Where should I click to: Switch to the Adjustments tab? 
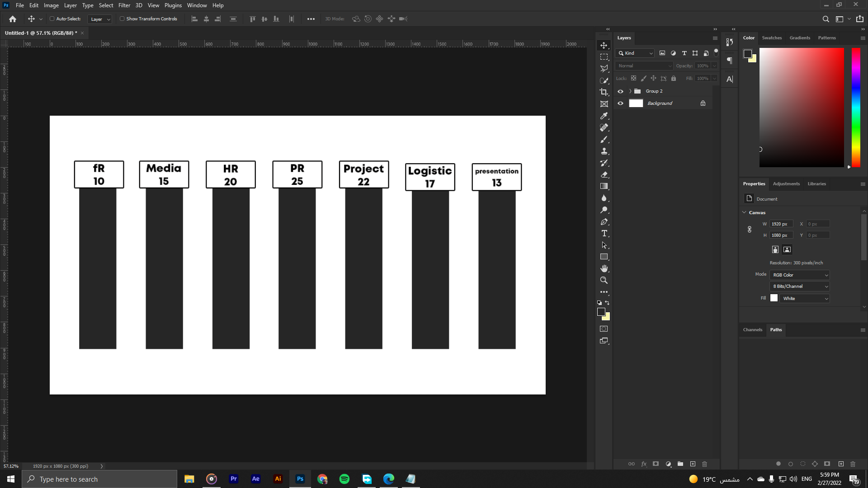click(786, 184)
